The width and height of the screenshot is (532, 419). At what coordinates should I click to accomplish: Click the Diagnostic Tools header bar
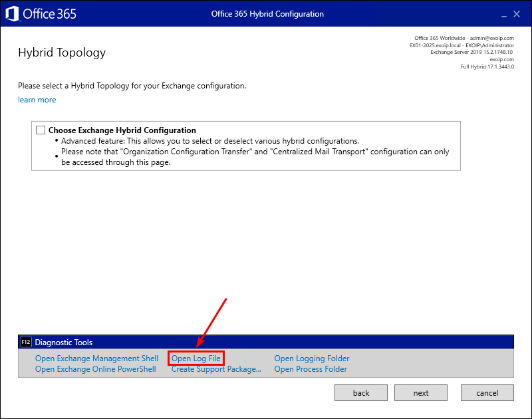pyautogui.click(x=266, y=342)
